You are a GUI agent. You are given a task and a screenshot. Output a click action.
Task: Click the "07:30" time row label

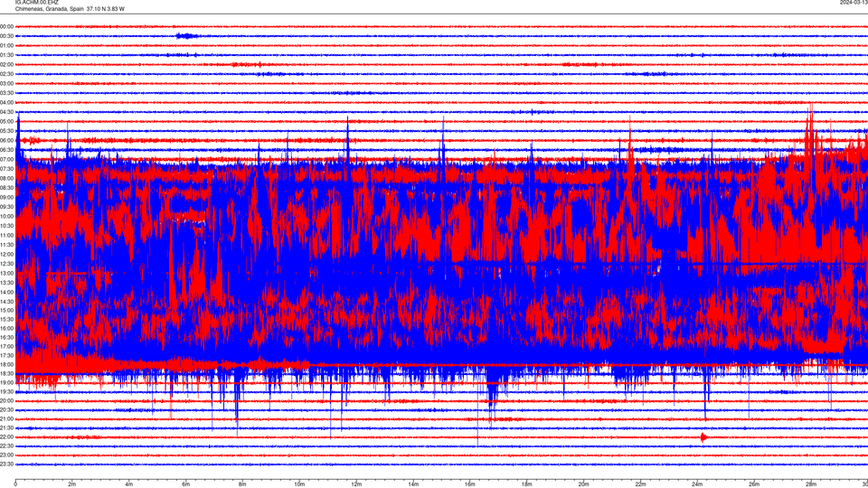click(x=6, y=169)
